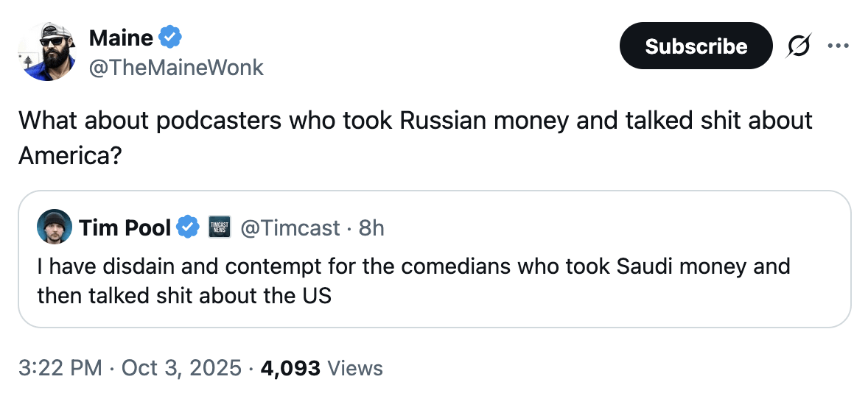Click the 8h timestamp on quoted post
This screenshot has width=868, height=396.
[x=371, y=228]
